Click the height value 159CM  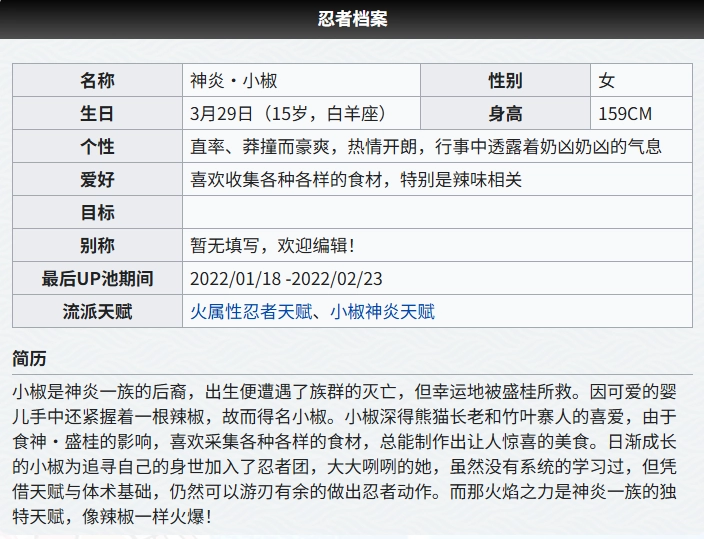624,114
